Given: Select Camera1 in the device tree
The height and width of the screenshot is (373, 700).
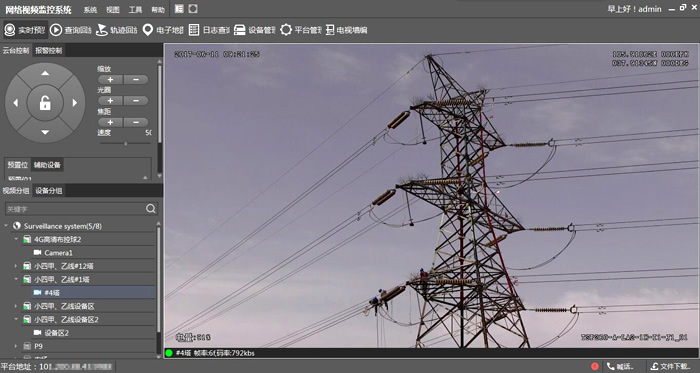Looking at the screenshot, I should coord(58,253).
